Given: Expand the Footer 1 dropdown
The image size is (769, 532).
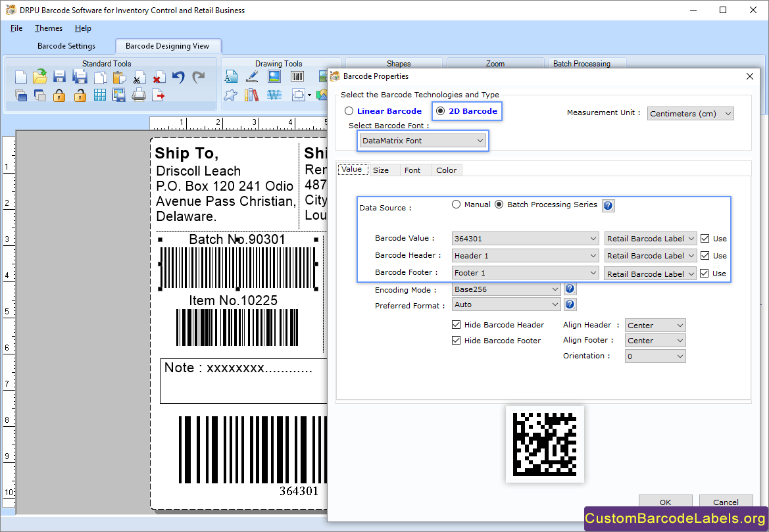Looking at the screenshot, I should pos(525,273).
